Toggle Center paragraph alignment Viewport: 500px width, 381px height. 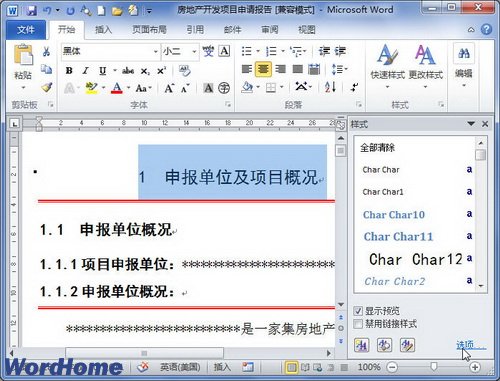[263, 69]
